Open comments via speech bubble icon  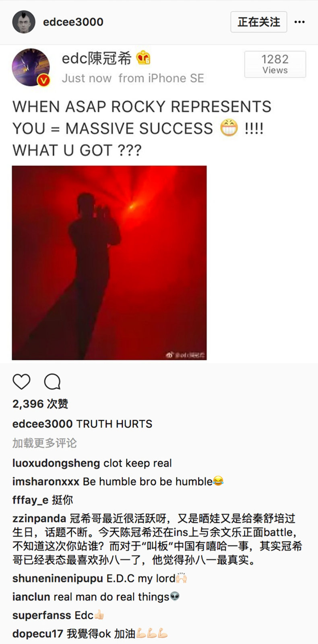coord(52,382)
